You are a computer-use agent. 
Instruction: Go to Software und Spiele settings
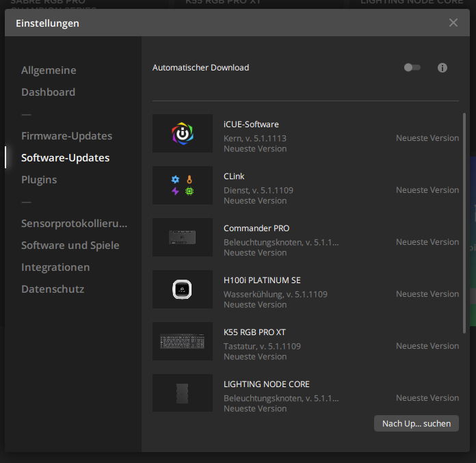pyautogui.click(x=70, y=246)
